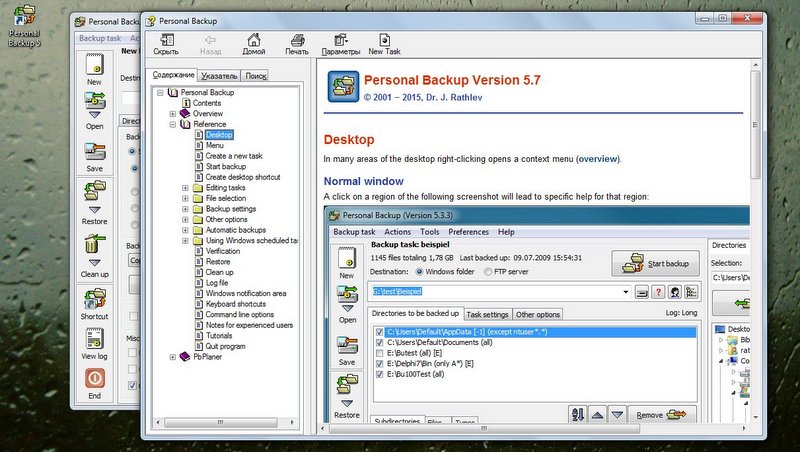Viewport: 800px width, 452px height.
Task: Click the sort order icon left of Remove
Action: coord(578,414)
